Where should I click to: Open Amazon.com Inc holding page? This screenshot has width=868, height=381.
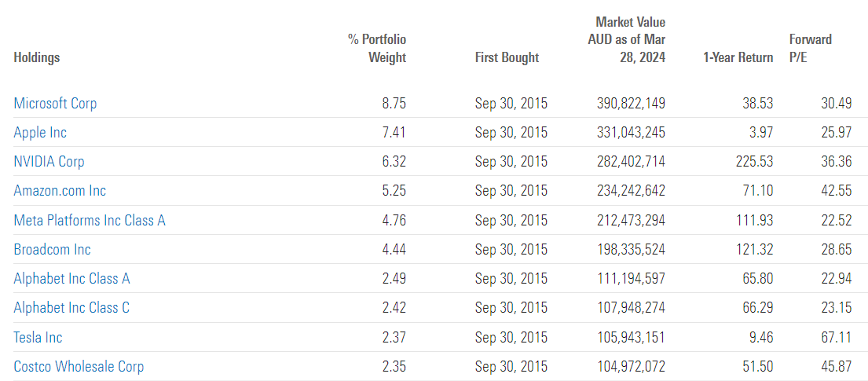tap(60, 191)
